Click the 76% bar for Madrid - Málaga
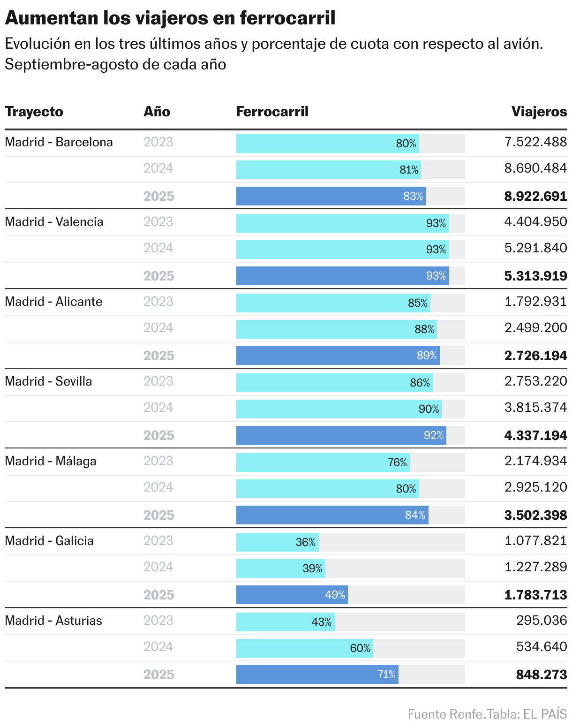572x728 pixels. [323, 463]
